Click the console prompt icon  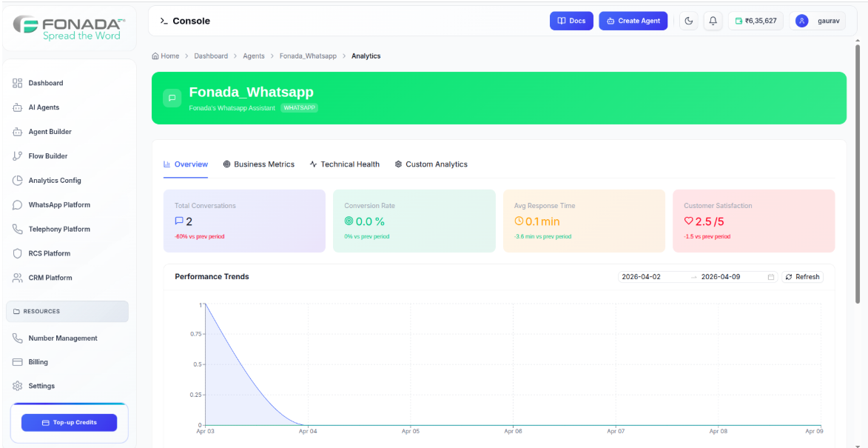pos(164,21)
